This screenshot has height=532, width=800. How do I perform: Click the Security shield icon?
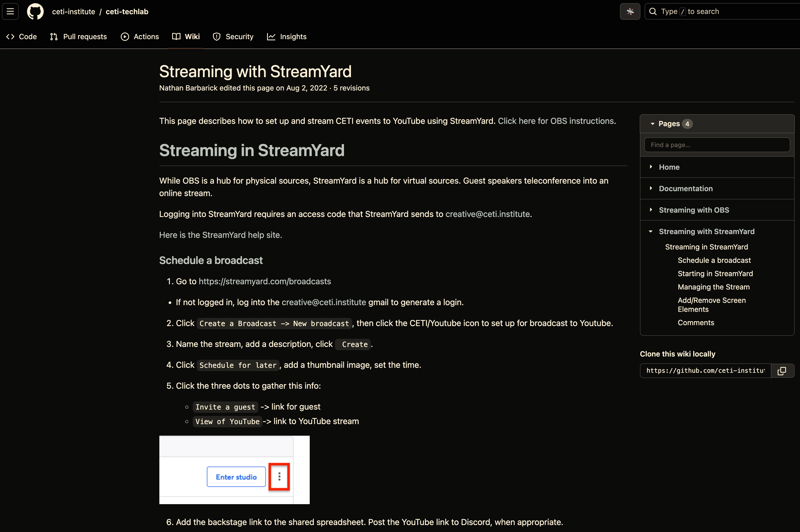[x=217, y=37]
